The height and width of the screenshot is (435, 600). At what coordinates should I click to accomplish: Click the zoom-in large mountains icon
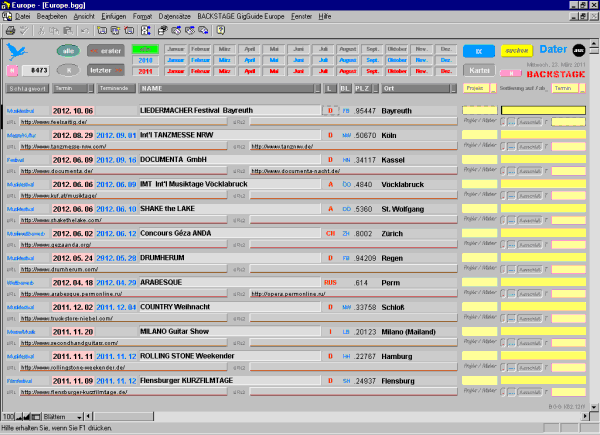[x=27, y=416]
